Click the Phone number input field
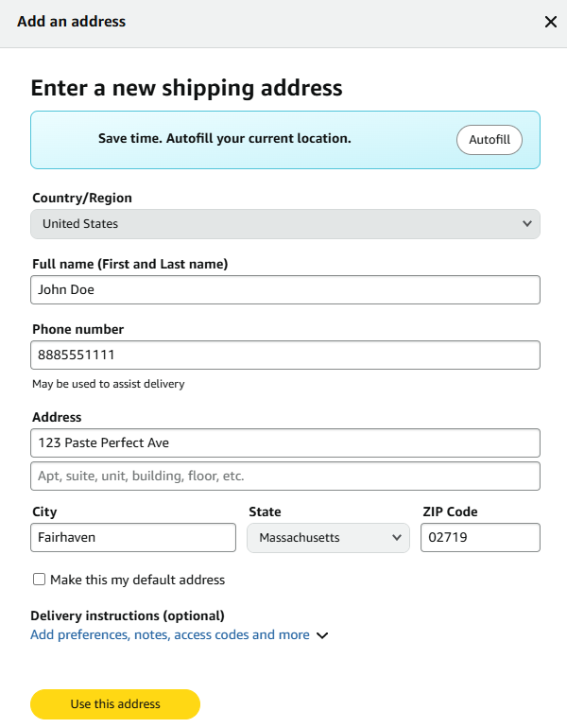567x728 pixels. (x=284, y=355)
